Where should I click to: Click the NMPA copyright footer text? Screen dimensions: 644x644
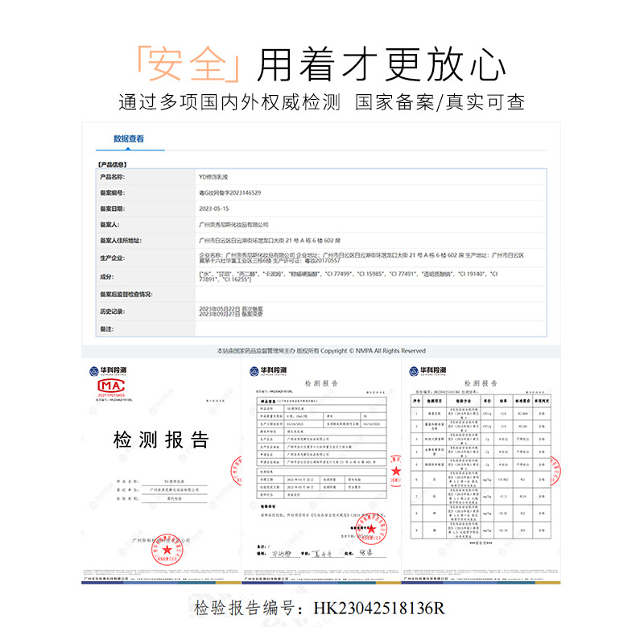321,351
